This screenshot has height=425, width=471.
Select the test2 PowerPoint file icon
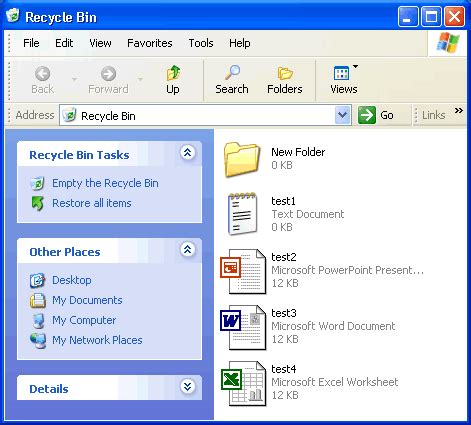(243, 271)
